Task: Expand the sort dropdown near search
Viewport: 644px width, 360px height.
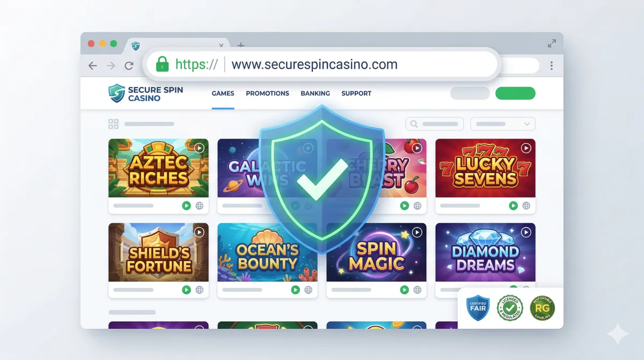Action: tap(503, 124)
